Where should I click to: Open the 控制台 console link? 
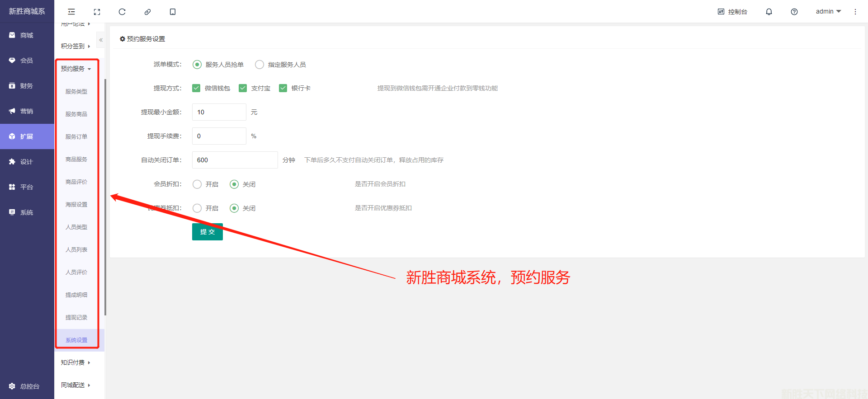tap(732, 12)
